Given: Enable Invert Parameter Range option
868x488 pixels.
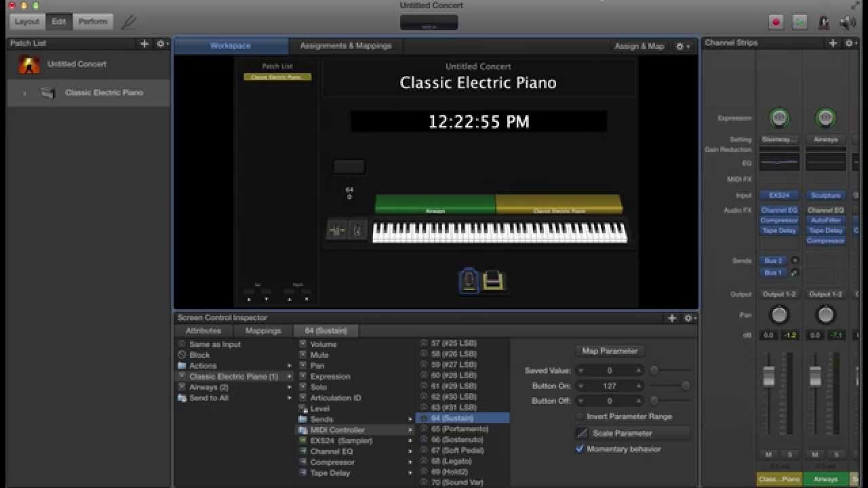Looking at the screenshot, I should [580, 416].
